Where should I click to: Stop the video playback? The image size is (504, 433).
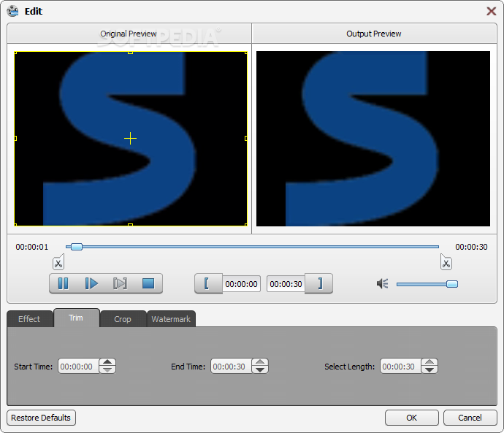coord(148,283)
